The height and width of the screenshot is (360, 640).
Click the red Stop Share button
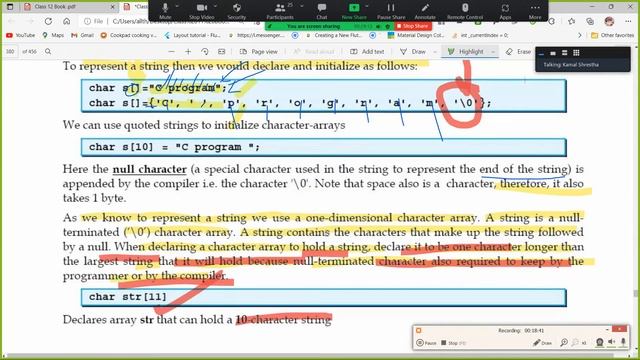click(x=413, y=26)
